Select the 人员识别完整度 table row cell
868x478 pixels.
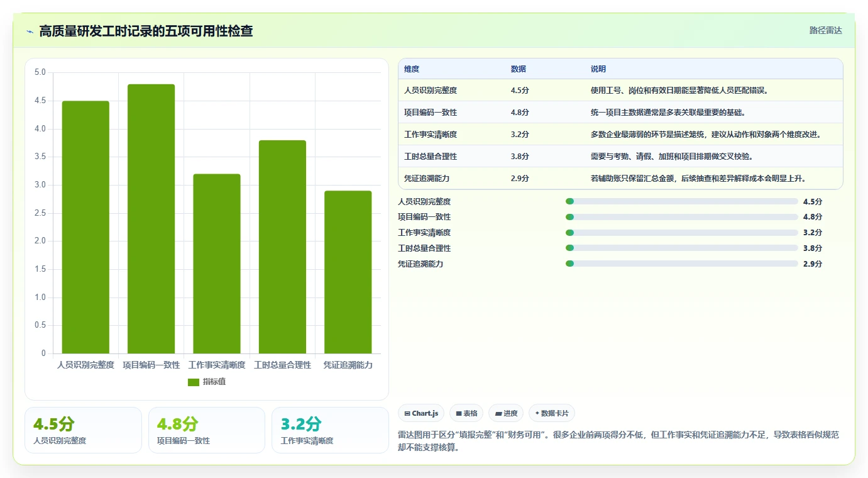tap(431, 90)
